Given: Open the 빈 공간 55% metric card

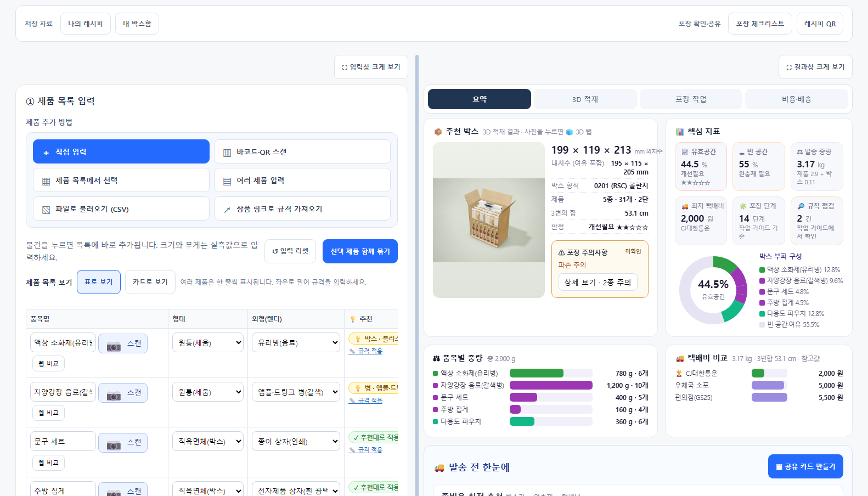Looking at the screenshot, I should (759, 166).
